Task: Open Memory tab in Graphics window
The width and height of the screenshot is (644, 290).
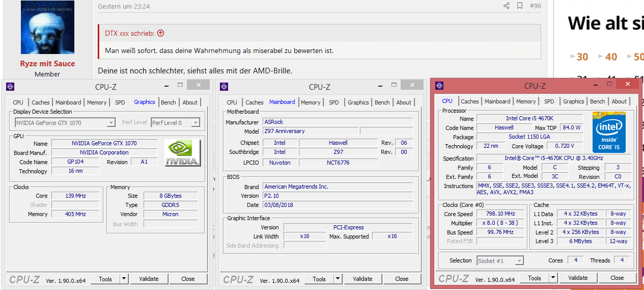Action: click(97, 102)
